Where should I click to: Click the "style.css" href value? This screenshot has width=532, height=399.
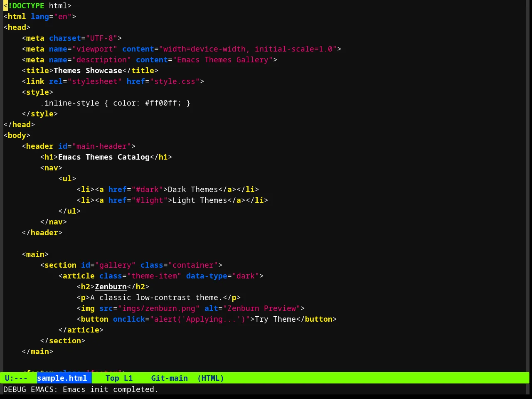point(175,81)
